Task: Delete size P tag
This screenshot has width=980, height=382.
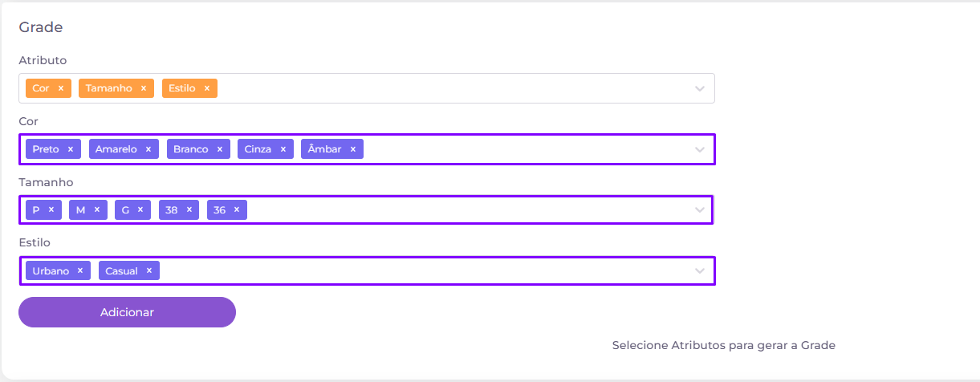Action: coord(51,209)
